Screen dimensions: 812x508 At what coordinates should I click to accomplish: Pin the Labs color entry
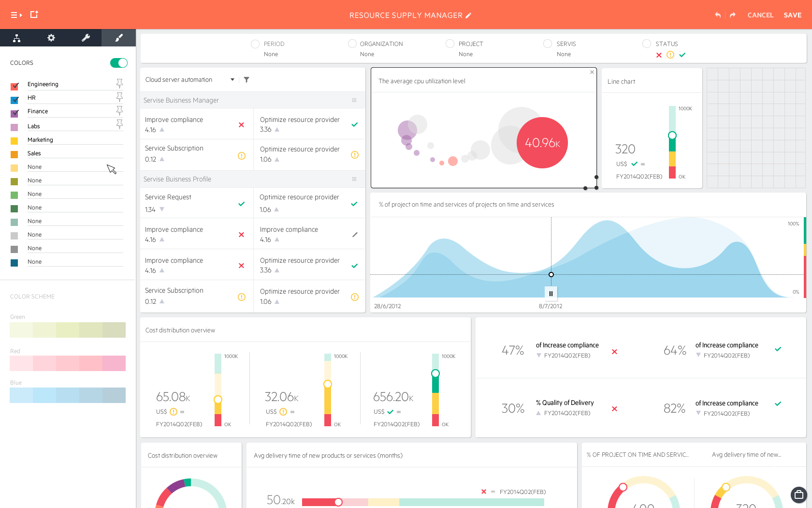click(x=119, y=124)
